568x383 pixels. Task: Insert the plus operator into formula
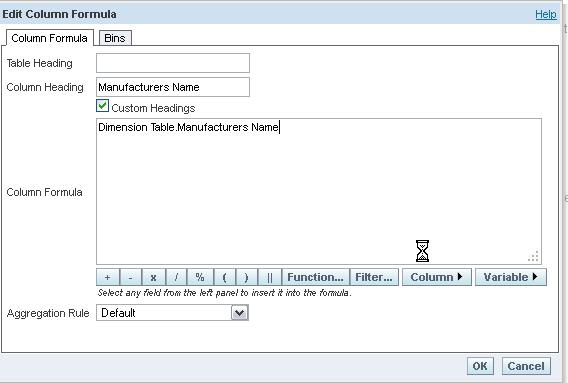(x=108, y=277)
